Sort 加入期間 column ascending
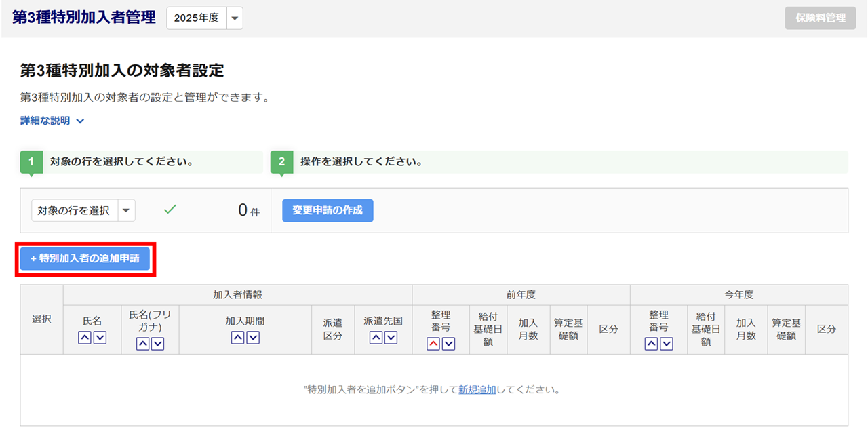This screenshot has height=436, width=868. 238,338
